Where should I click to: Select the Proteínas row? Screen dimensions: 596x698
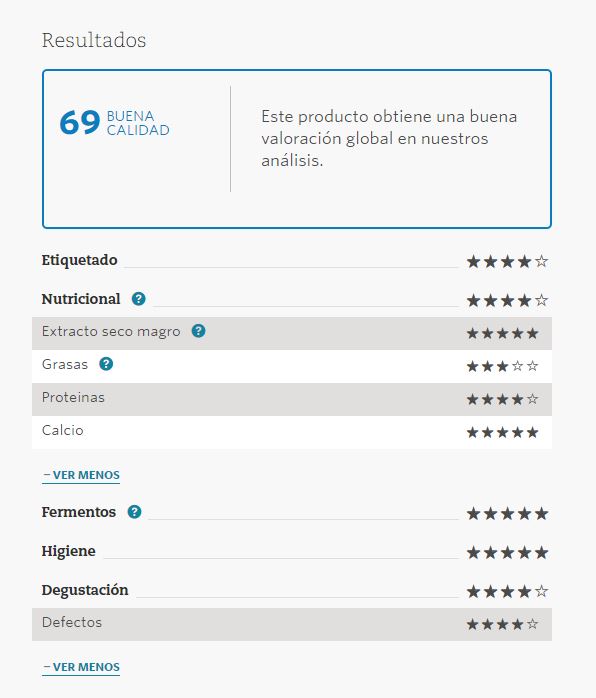pos(292,399)
